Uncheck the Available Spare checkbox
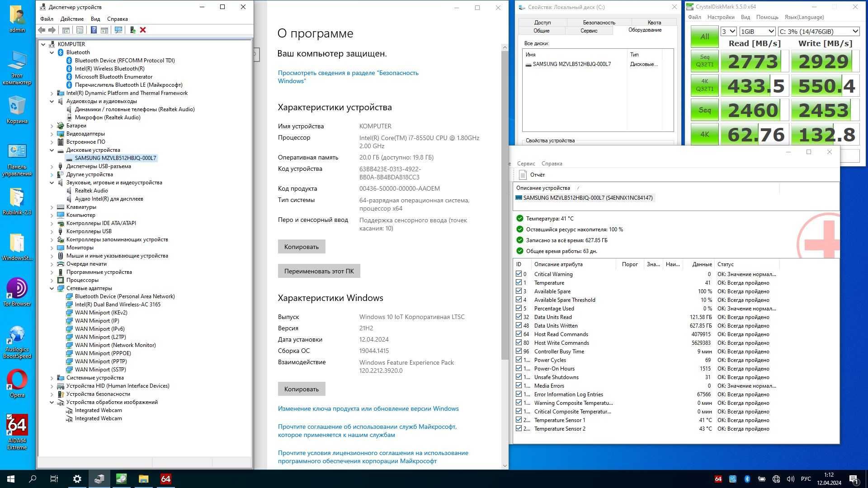Image resolution: width=868 pixels, height=488 pixels. pyautogui.click(x=519, y=291)
